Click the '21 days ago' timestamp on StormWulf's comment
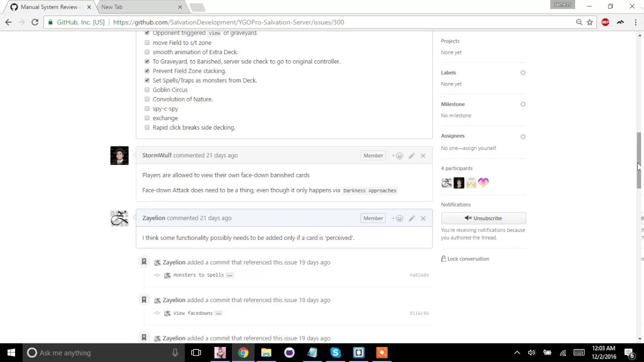The width and height of the screenshot is (644, 362). click(222, 155)
